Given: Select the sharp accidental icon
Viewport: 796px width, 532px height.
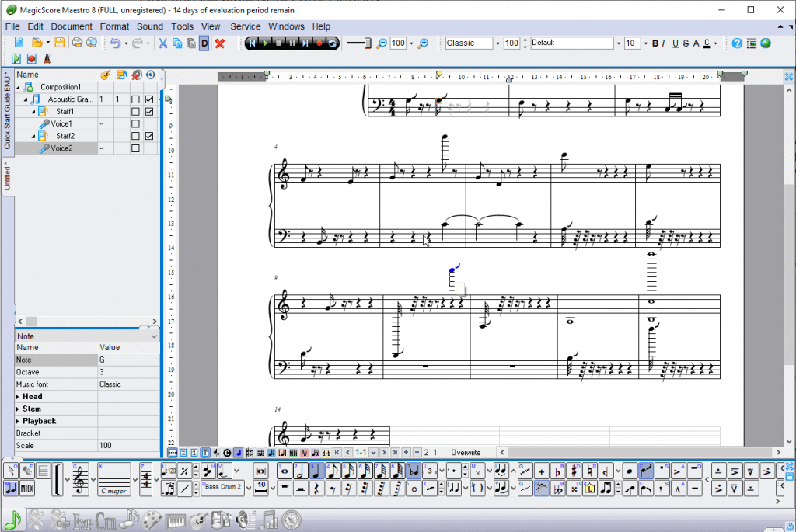Looking at the screenshot, I should click(574, 470).
